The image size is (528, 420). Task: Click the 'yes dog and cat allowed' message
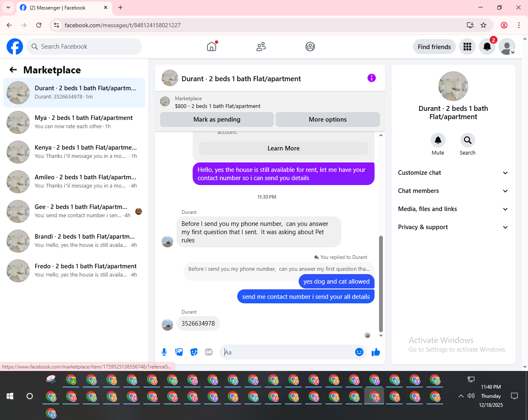336,282
